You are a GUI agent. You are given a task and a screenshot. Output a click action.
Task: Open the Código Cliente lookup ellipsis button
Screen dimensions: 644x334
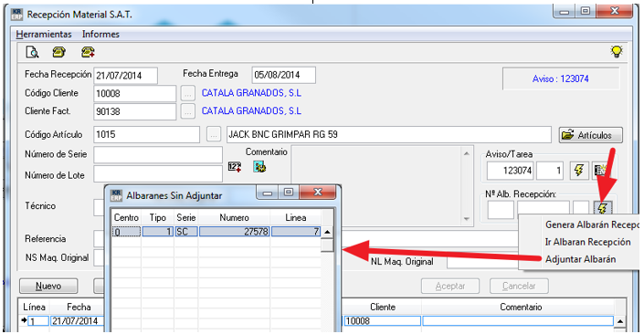point(187,94)
